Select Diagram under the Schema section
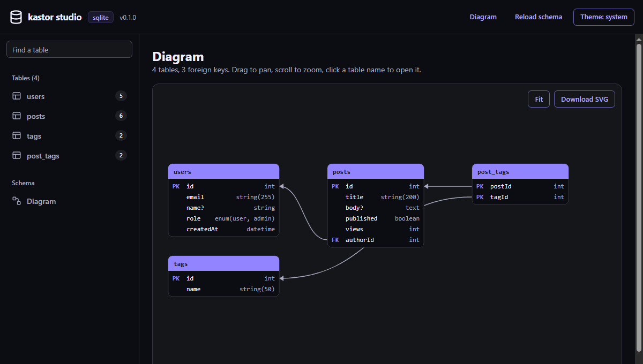The image size is (643, 364). pos(69,201)
